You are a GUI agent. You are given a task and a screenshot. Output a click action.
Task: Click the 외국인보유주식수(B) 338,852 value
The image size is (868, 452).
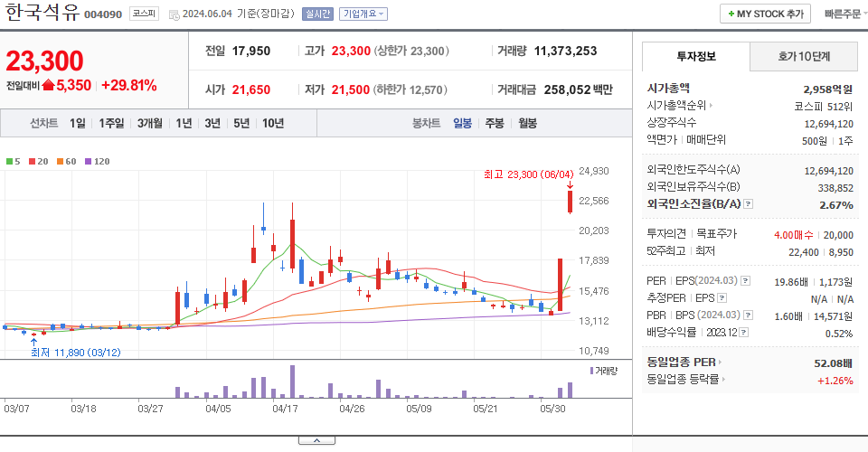click(x=835, y=188)
